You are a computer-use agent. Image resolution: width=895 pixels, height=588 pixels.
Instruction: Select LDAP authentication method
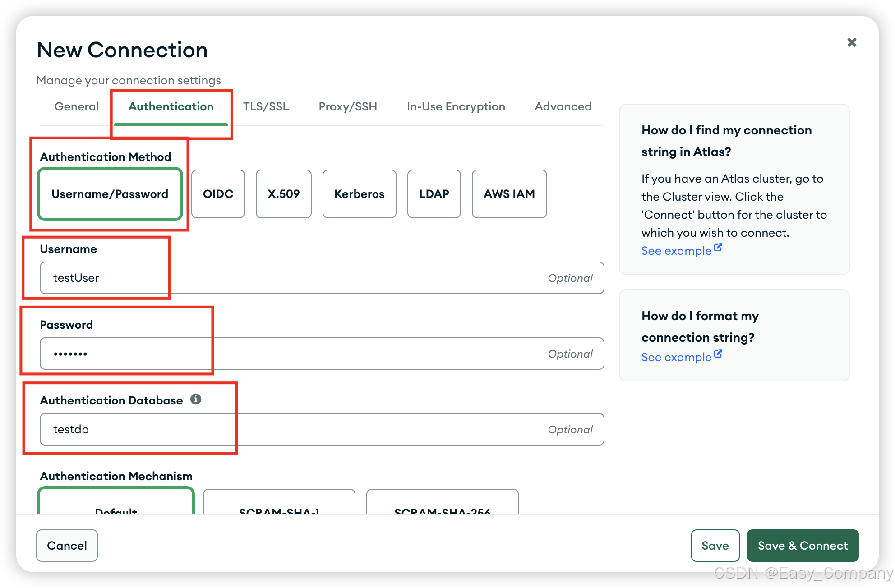point(434,194)
